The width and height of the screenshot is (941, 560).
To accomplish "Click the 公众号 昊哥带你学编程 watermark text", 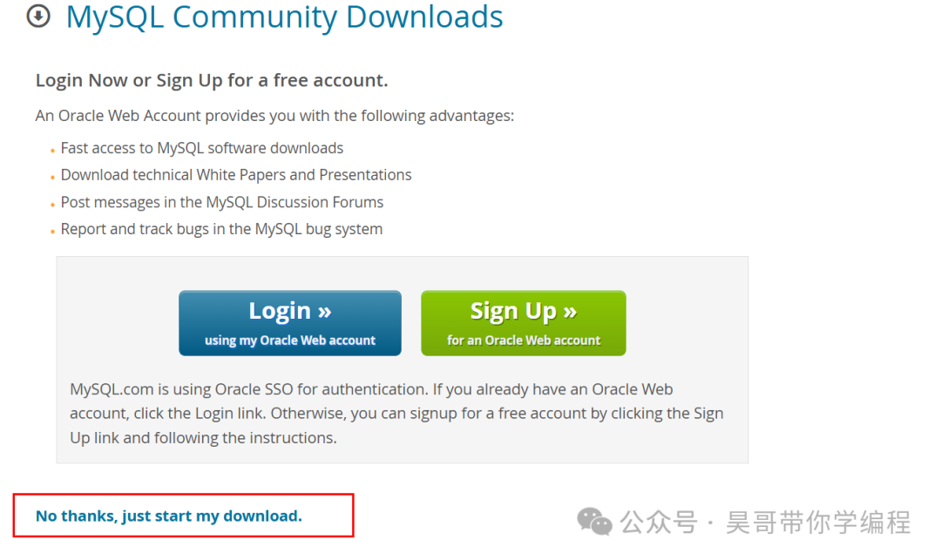I will [765, 522].
